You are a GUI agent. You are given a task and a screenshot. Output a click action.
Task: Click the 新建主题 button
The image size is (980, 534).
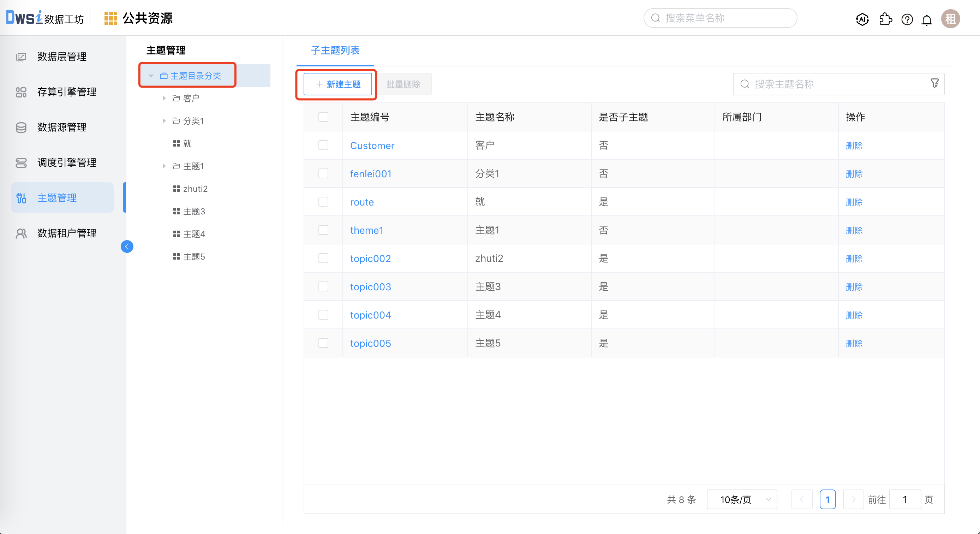338,84
